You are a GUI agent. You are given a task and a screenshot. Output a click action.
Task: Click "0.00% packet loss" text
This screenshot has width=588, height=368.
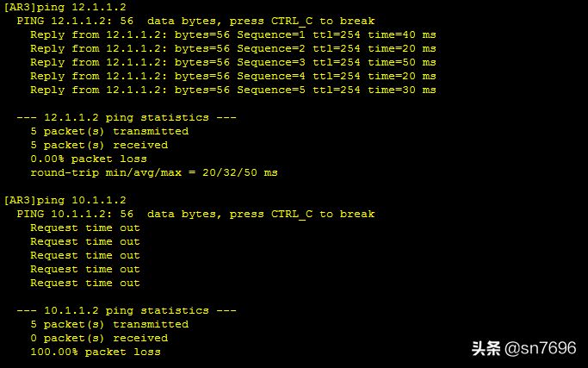tap(89, 159)
